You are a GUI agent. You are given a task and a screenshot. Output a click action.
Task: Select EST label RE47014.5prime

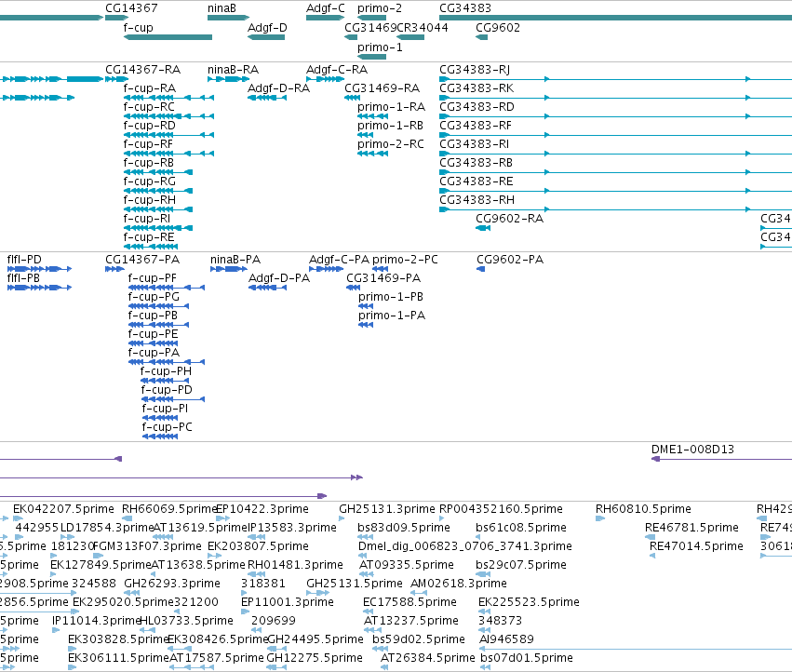click(x=696, y=546)
